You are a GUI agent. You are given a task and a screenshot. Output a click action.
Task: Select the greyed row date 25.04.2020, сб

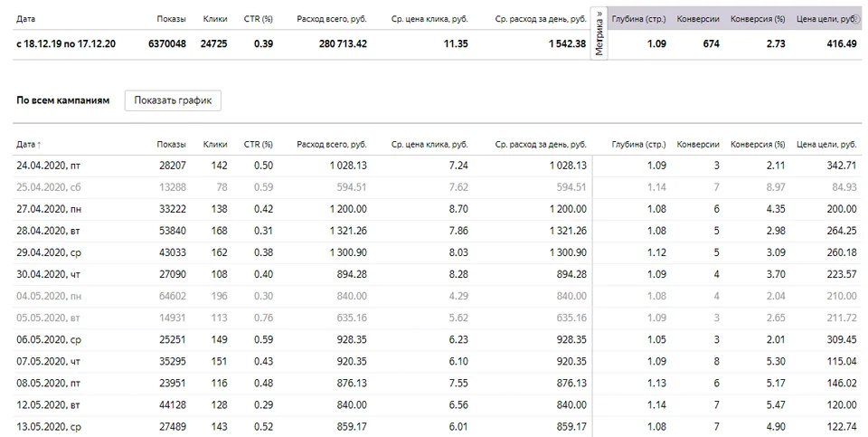tap(48, 187)
